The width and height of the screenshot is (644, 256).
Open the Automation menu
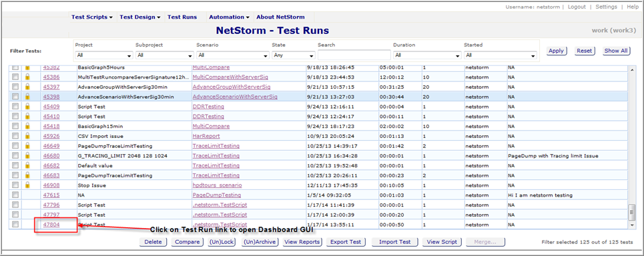click(x=229, y=17)
